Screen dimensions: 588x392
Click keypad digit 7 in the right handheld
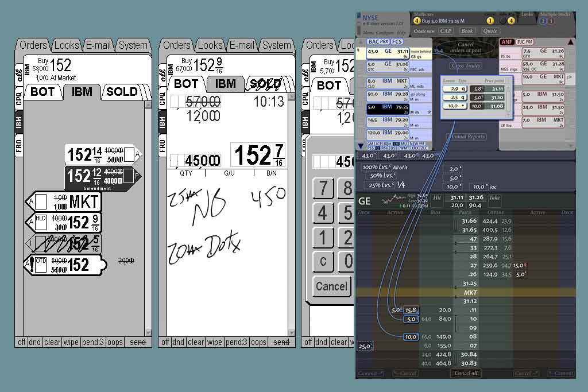(x=323, y=188)
